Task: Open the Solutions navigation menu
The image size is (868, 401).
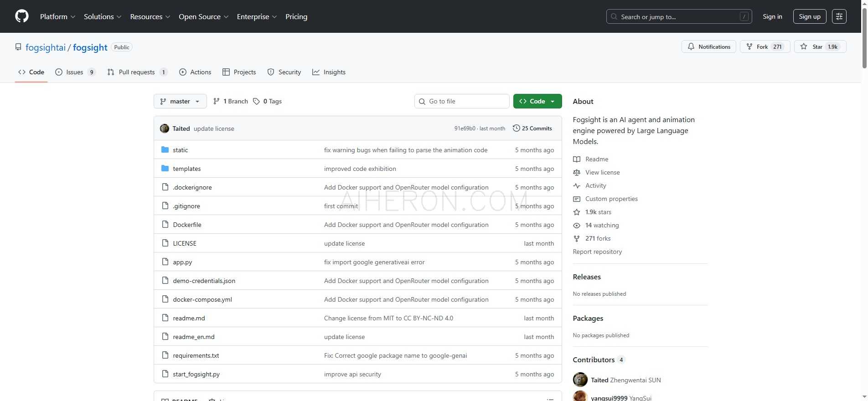Action: [x=103, y=16]
